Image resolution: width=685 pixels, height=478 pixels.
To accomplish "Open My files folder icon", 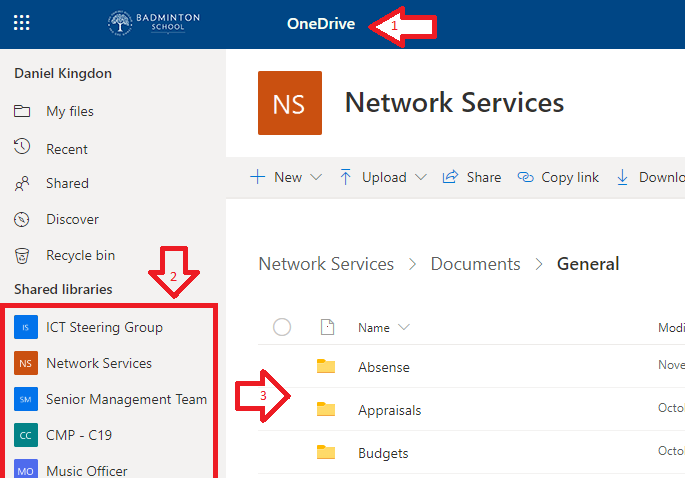I will click(22, 111).
